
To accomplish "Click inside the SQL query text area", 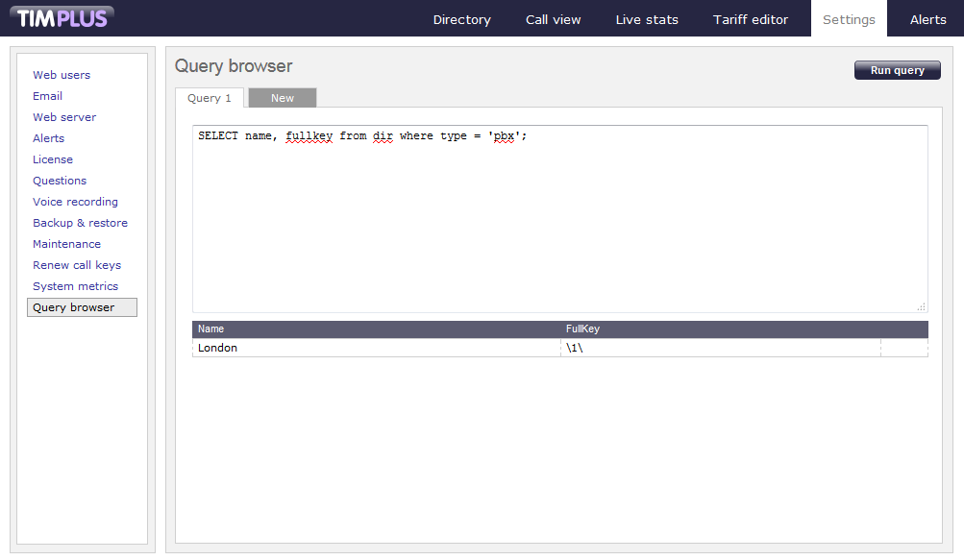I will point(559,221).
